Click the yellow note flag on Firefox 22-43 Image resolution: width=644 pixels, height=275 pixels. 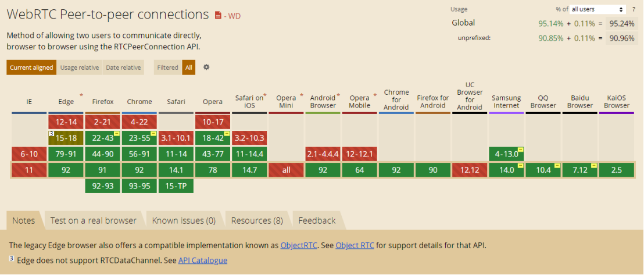click(117, 134)
